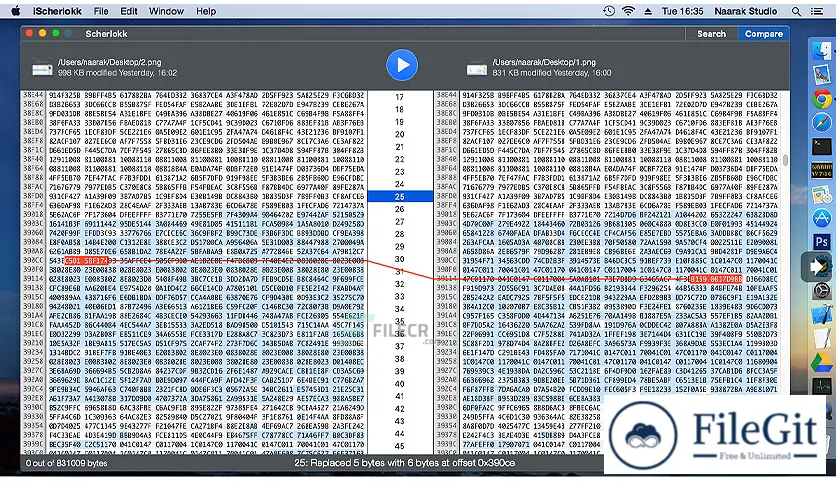Click the 1.png file icon on right
The width and height of the screenshot is (836, 484).
pyautogui.click(x=477, y=69)
